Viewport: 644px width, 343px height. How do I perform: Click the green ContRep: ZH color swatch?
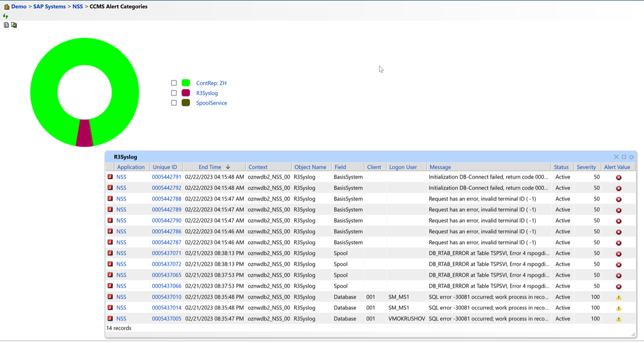click(186, 83)
